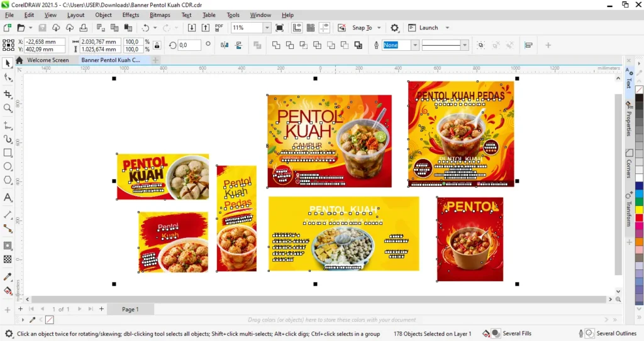
Task: Select the Freehand tool
Action: click(x=8, y=125)
